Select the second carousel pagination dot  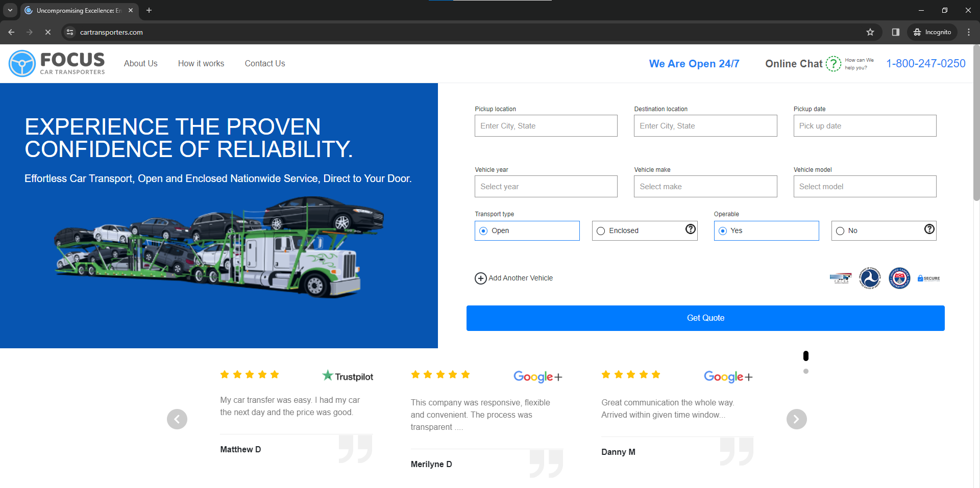pyautogui.click(x=806, y=371)
